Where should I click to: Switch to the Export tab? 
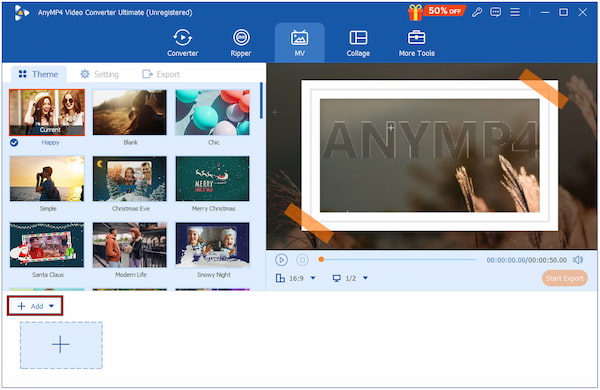coord(161,74)
